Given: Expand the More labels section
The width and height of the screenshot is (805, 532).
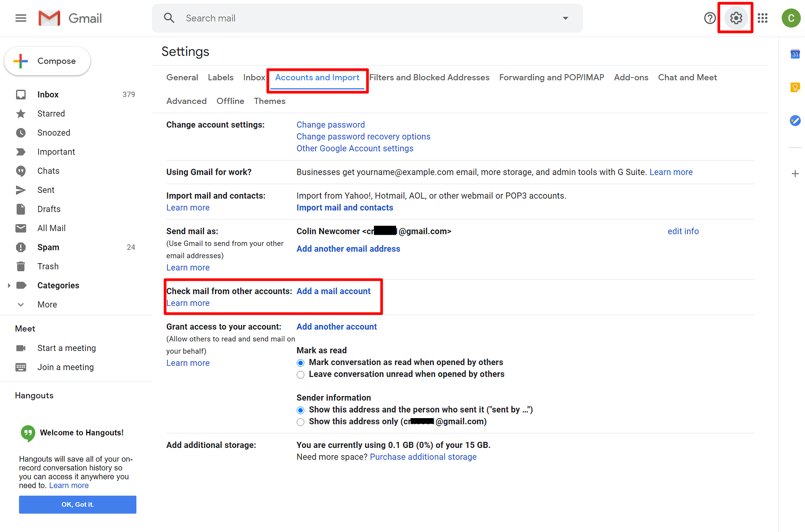Looking at the screenshot, I should (x=47, y=305).
